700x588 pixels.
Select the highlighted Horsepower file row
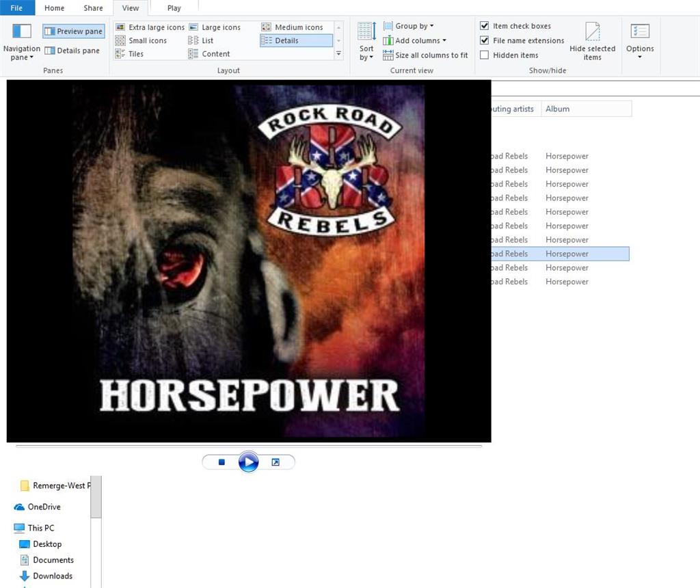tap(560, 254)
